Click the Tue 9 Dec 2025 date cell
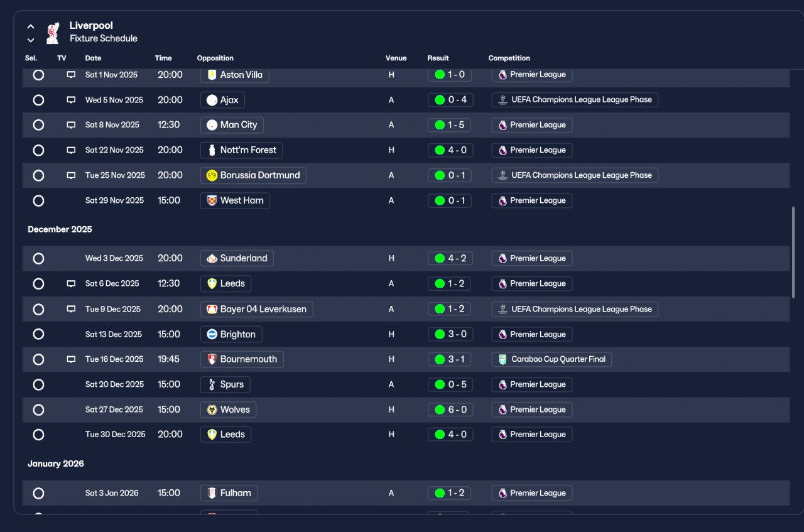This screenshot has width=804, height=532. click(113, 309)
